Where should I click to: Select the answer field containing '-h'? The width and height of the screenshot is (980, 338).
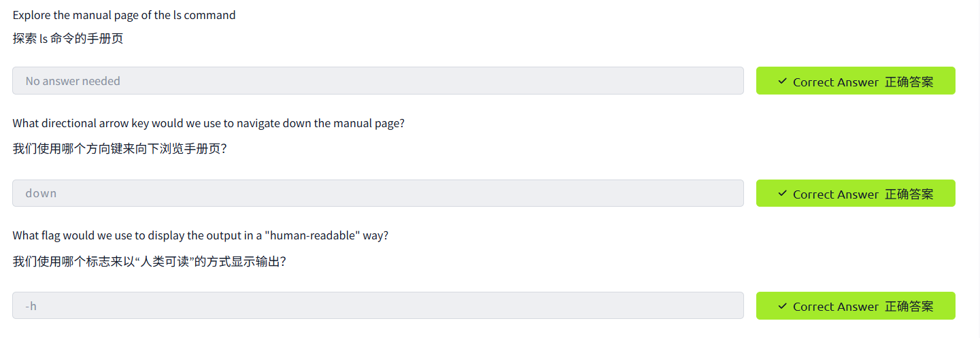pyautogui.click(x=377, y=306)
